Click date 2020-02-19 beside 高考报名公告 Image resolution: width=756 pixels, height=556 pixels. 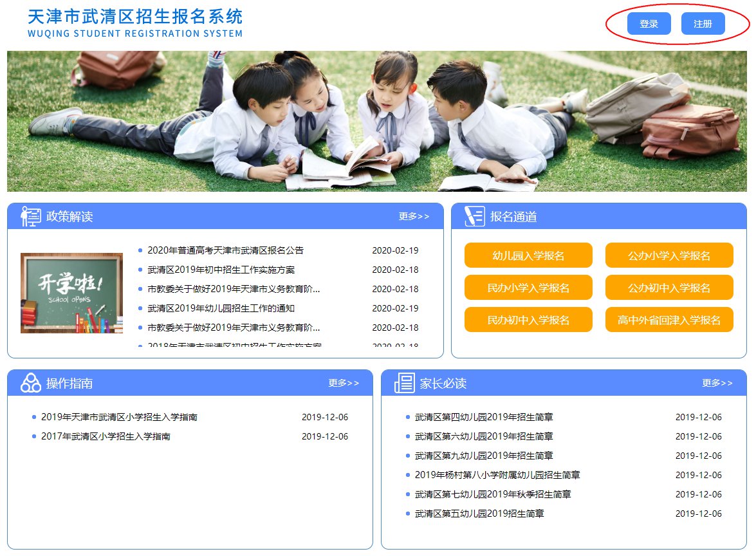coord(395,250)
